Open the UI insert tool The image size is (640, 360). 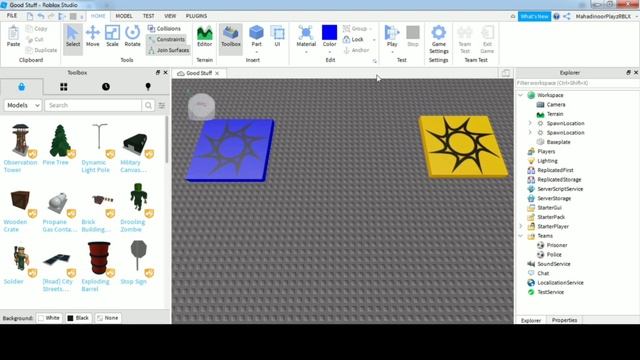tap(277, 36)
